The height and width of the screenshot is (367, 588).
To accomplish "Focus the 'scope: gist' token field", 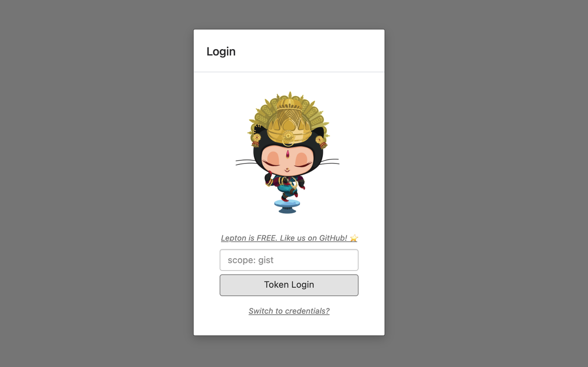I will pos(289,260).
